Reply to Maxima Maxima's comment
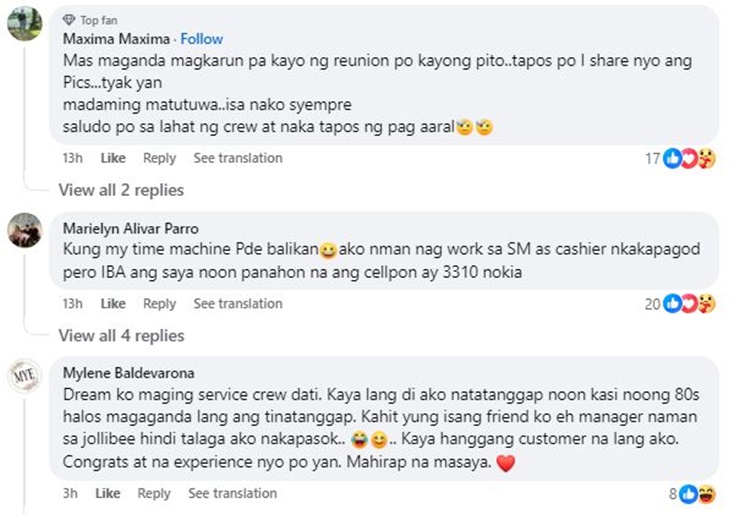 point(159,158)
